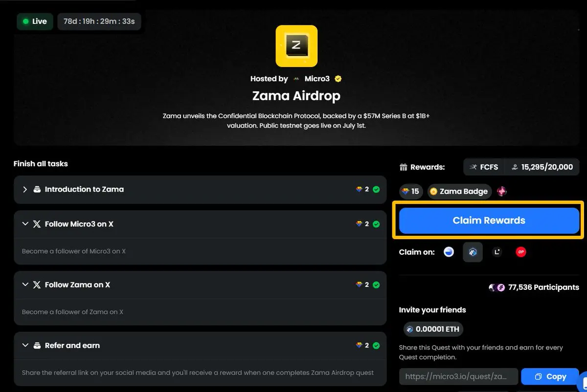Click the Live status badge
Screen dimensions: 587x392
35,22
